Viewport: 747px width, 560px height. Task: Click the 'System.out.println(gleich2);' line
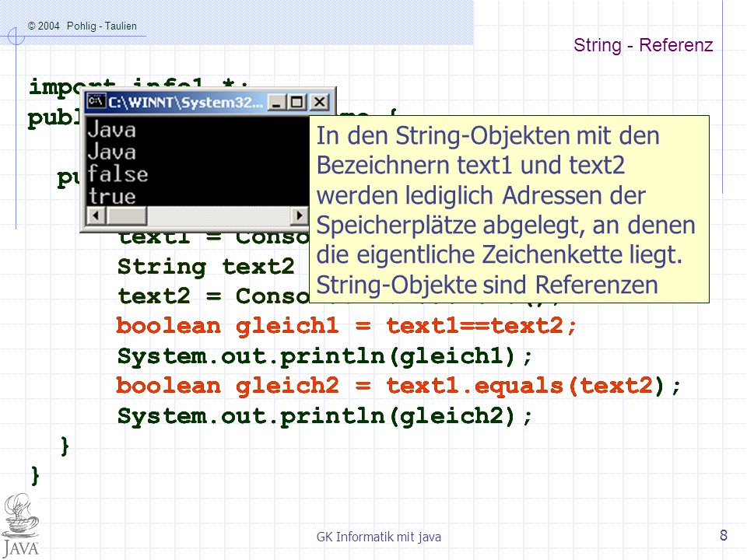[x=324, y=416]
